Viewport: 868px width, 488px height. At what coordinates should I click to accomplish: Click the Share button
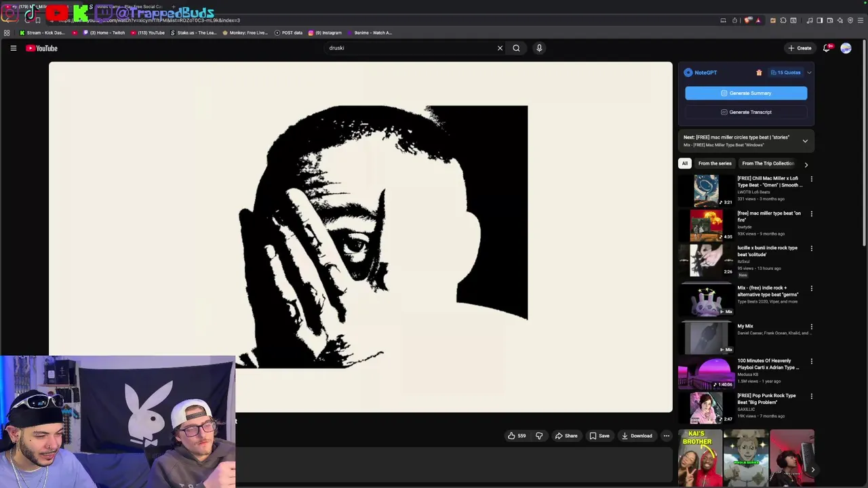click(566, 436)
